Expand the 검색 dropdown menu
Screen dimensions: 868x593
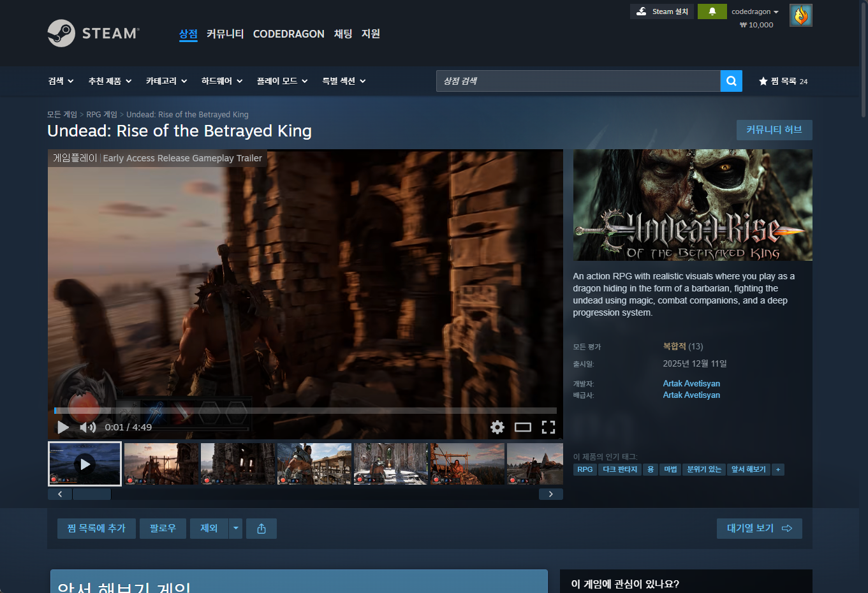click(61, 81)
